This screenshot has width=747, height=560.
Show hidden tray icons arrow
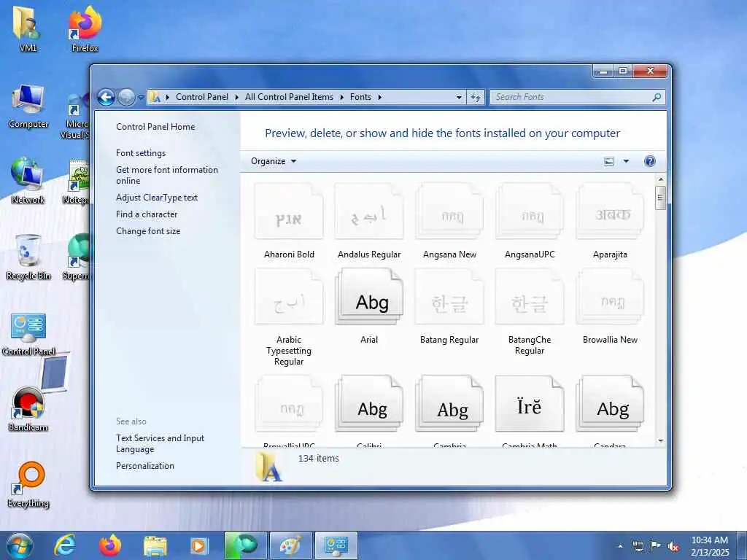coord(620,546)
